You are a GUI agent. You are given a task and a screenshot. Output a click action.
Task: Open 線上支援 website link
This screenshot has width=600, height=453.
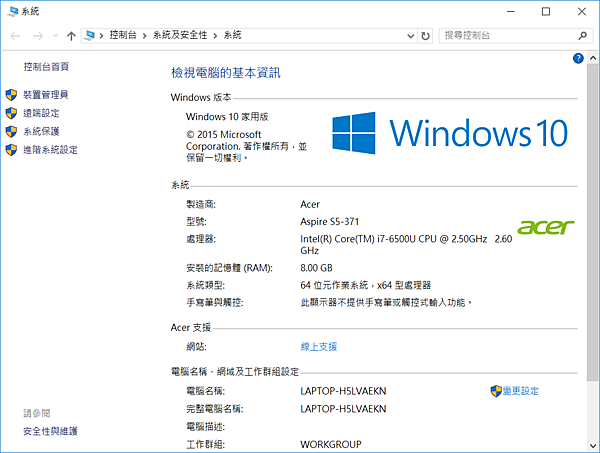tap(319, 347)
